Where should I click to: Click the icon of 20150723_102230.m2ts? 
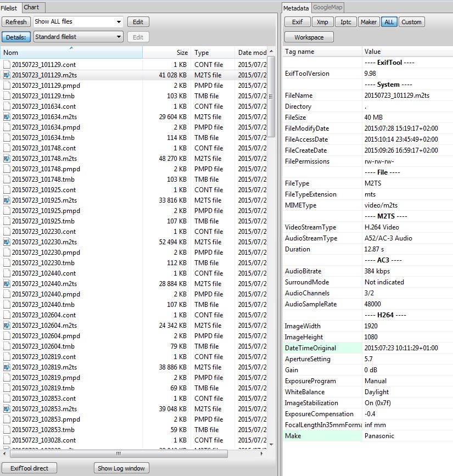click(x=7, y=242)
